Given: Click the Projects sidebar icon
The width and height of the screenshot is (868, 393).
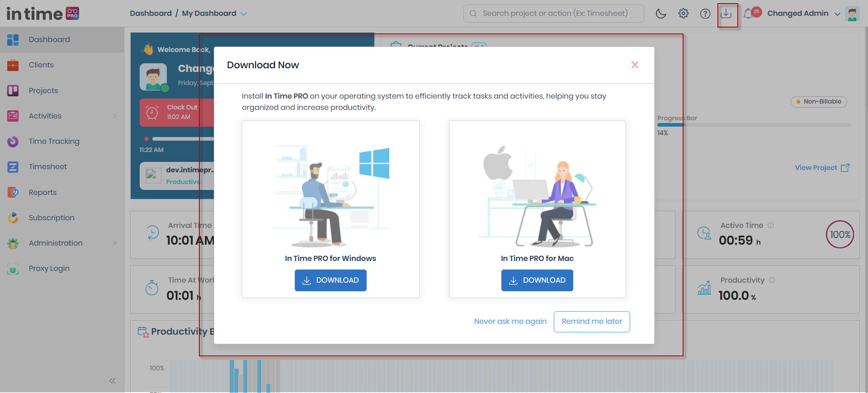Looking at the screenshot, I should click(x=13, y=90).
